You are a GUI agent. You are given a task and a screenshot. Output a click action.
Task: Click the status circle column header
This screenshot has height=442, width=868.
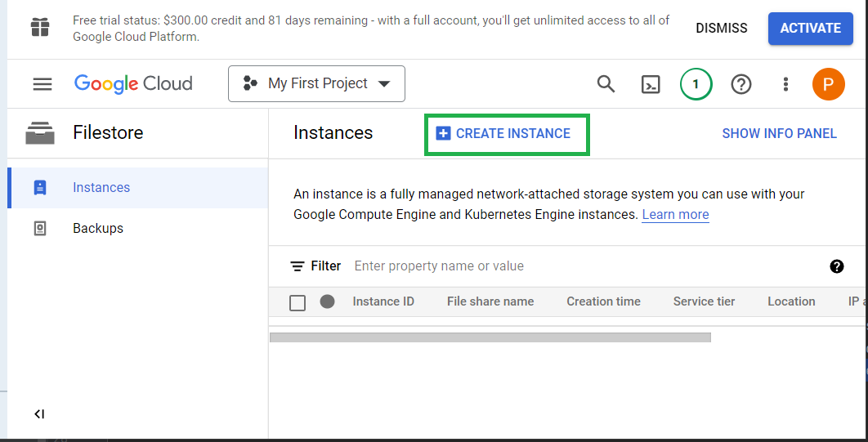click(327, 301)
